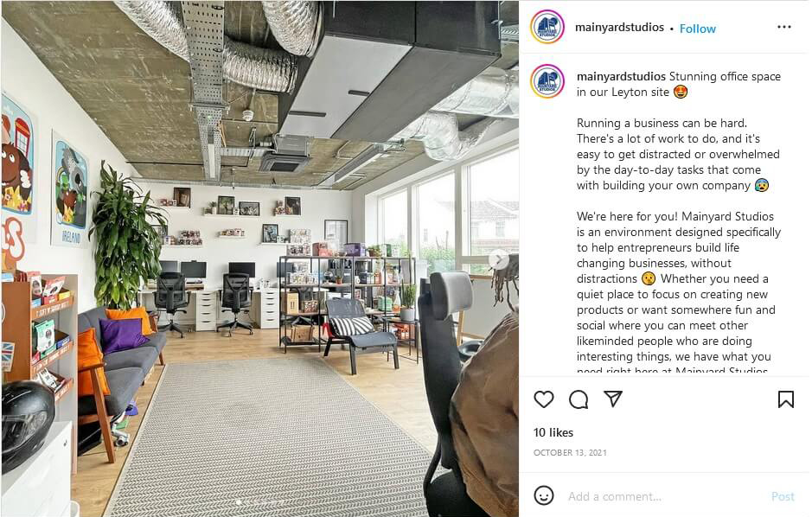Click the "Running a business can be hard" caption text
This screenshot has width=812, height=517.
[662, 123]
